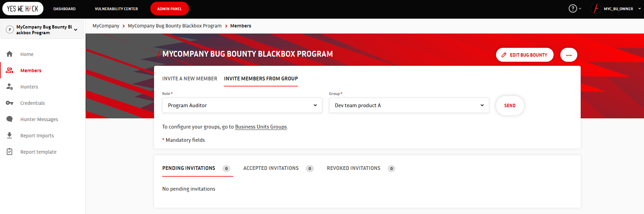Viewport: 644px width, 214px height.
Task: Click the program title heading in the banner
Action: pos(248,54)
